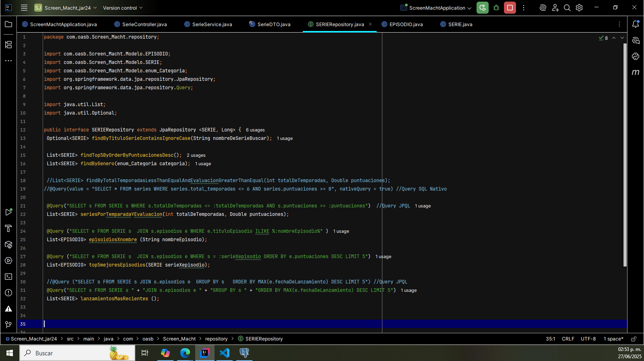
Task: Open the Notifications bell
Action: [x=636, y=24]
